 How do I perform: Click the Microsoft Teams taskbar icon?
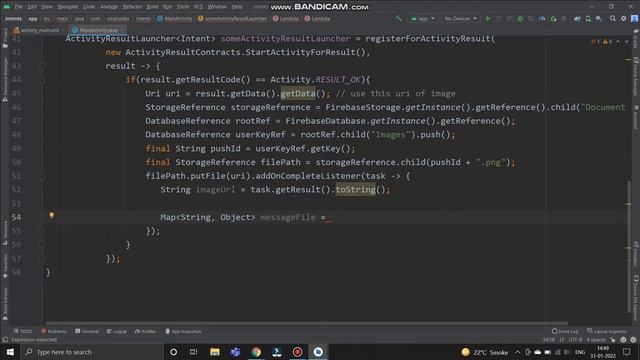[235, 352]
